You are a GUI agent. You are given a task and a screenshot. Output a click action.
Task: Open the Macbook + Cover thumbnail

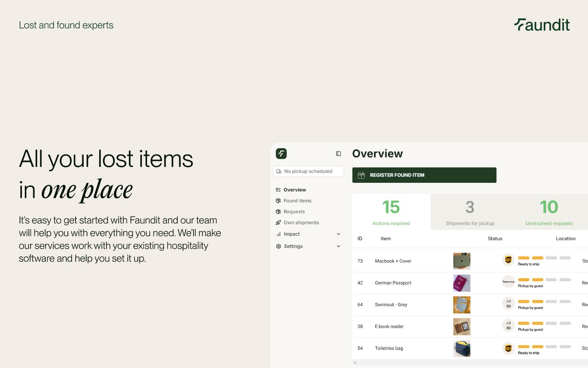point(462,261)
